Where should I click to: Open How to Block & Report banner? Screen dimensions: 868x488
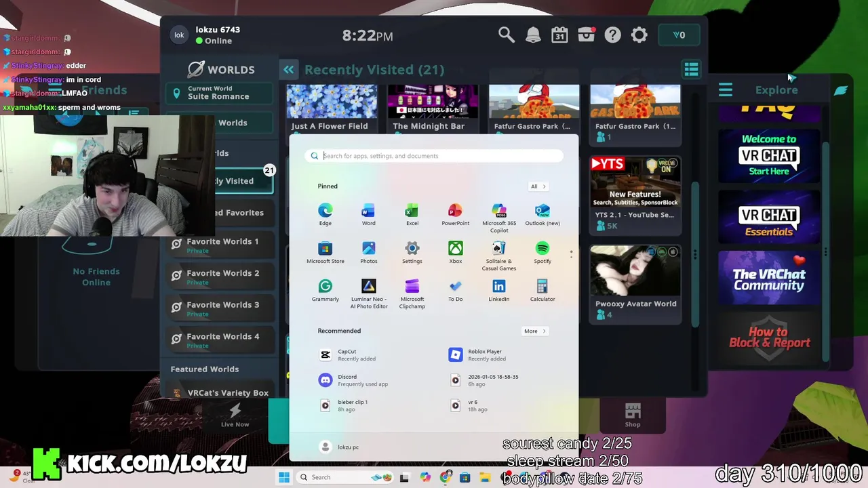pyautogui.click(x=769, y=337)
